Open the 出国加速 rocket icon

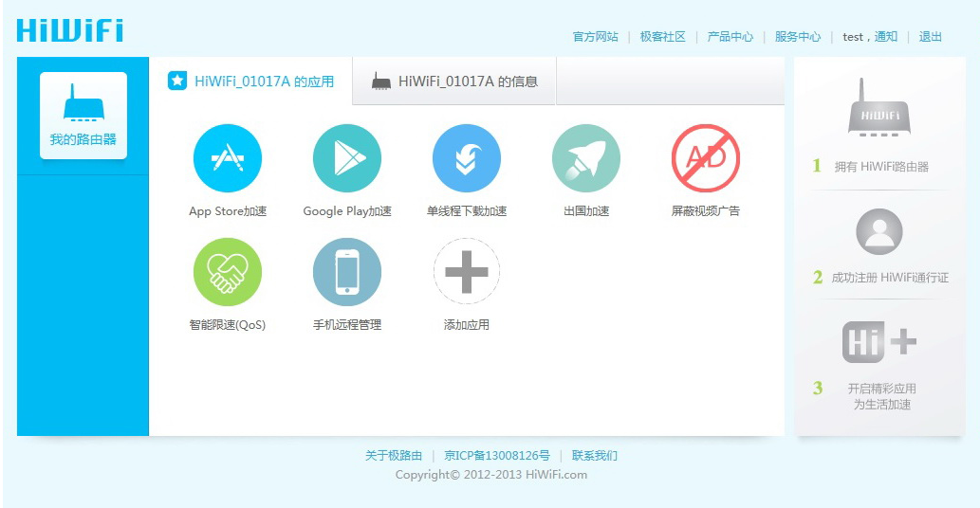586,158
